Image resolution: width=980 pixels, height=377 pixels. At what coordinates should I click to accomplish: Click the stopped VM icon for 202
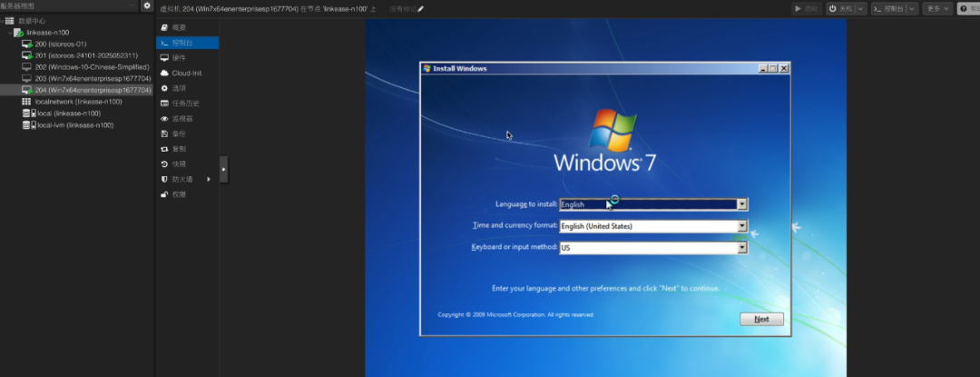(x=26, y=67)
